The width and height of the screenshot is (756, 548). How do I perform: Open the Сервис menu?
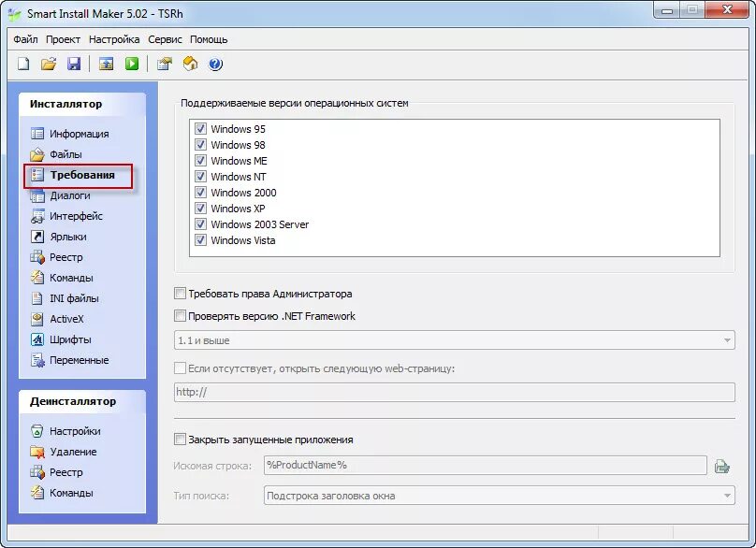tap(165, 39)
